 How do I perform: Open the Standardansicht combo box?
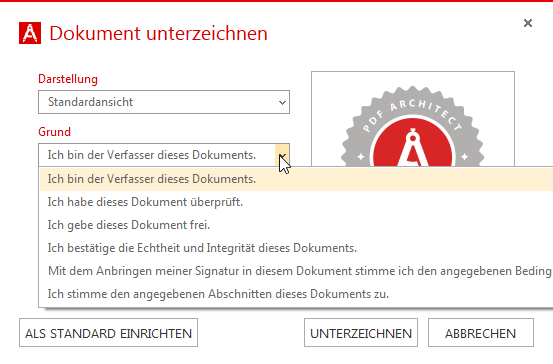point(164,102)
